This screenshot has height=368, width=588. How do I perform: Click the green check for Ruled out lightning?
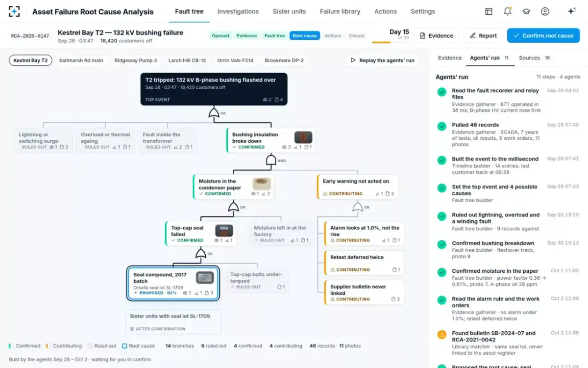[442, 216]
